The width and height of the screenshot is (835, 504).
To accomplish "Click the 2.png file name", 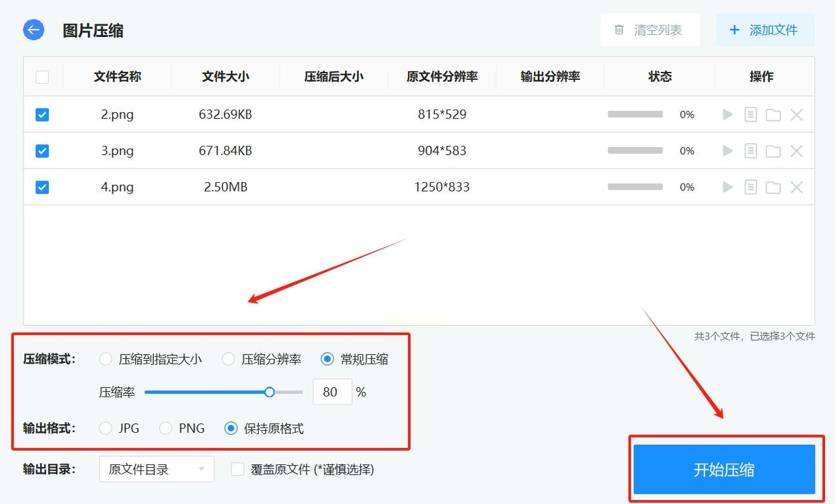I will coord(118,115).
